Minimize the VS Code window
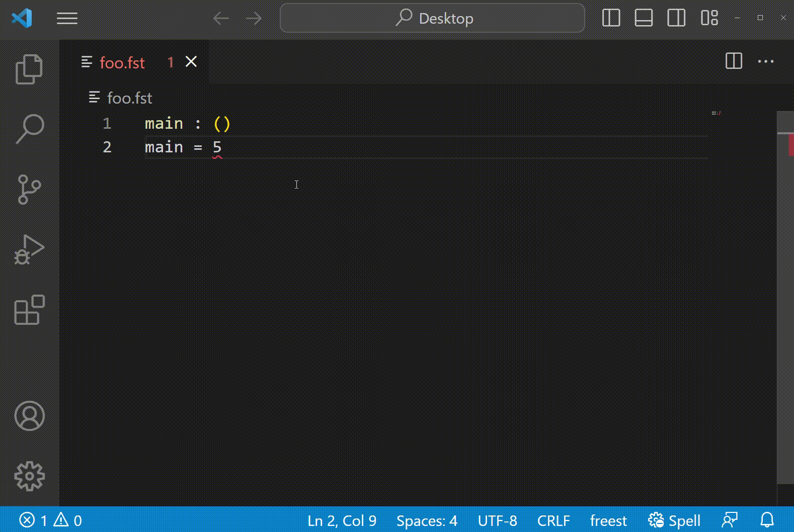The width and height of the screenshot is (794, 532). pyautogui.click(x=737, y=18)
